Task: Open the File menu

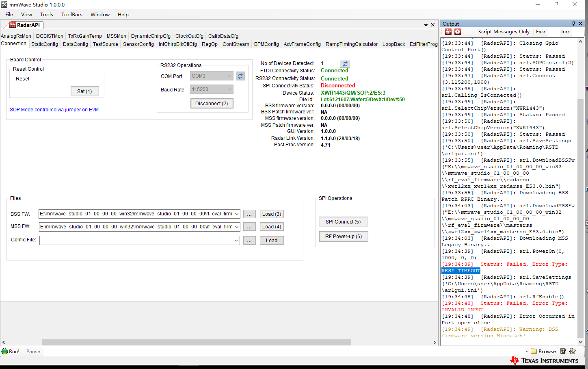Action: (9, 14)
